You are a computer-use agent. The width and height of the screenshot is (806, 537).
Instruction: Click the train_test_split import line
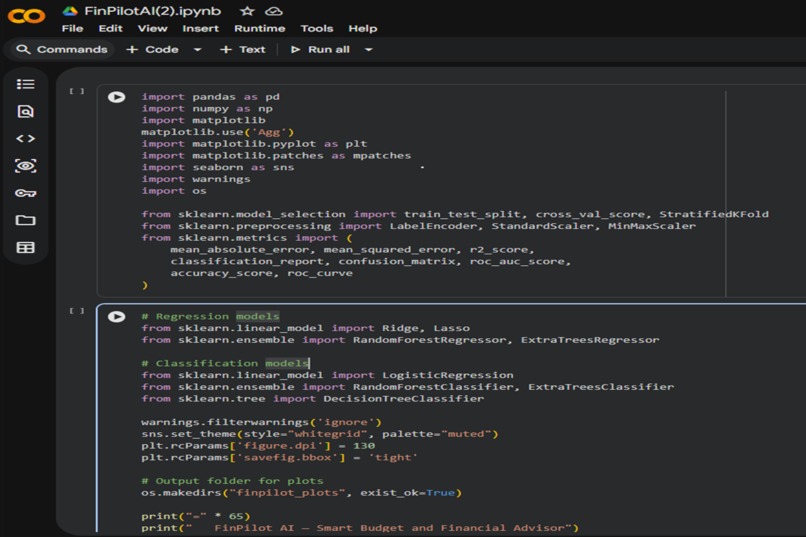[455, 214]
